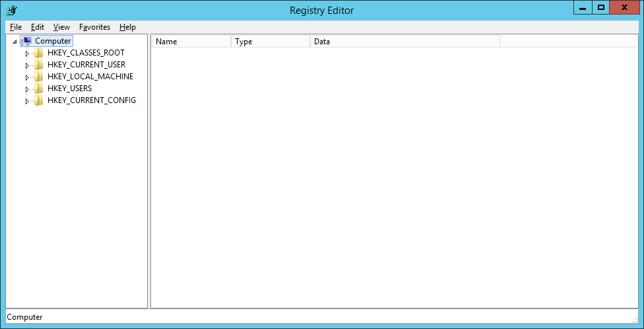Image resolution: width=644 pixels, height=329 pixels.
Task: Open the Edit menu
Action: 38,27
